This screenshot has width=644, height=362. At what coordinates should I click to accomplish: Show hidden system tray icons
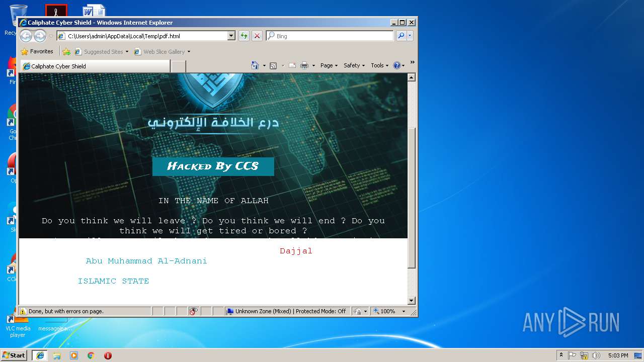pos(561,355)
